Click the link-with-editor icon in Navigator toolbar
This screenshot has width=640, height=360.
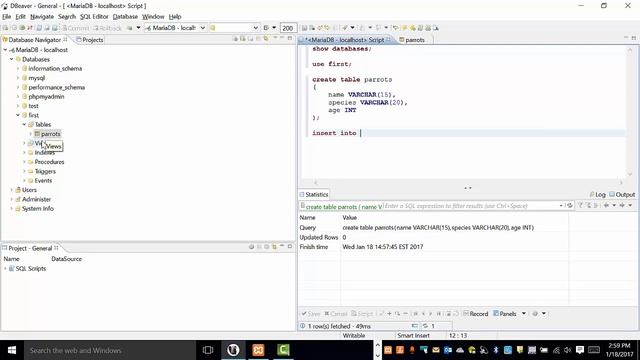click(x=266, y=38)
